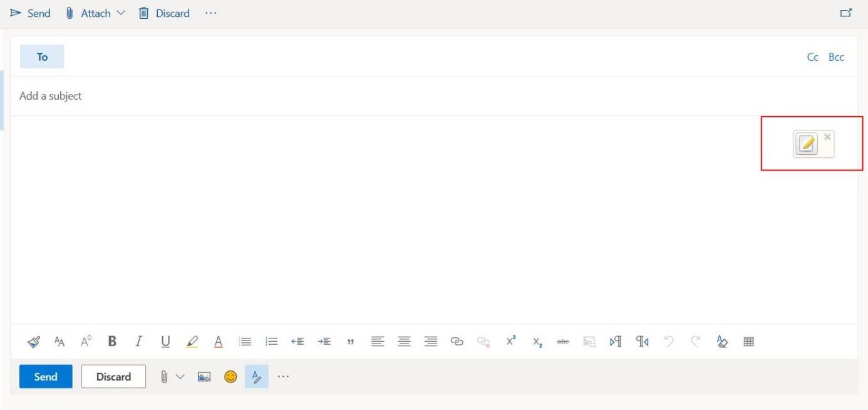The width and height of the screenshot is (868, 410).
Task: Click the bottom Discard button
Action: pyautogui.click(x=113, y=377)
